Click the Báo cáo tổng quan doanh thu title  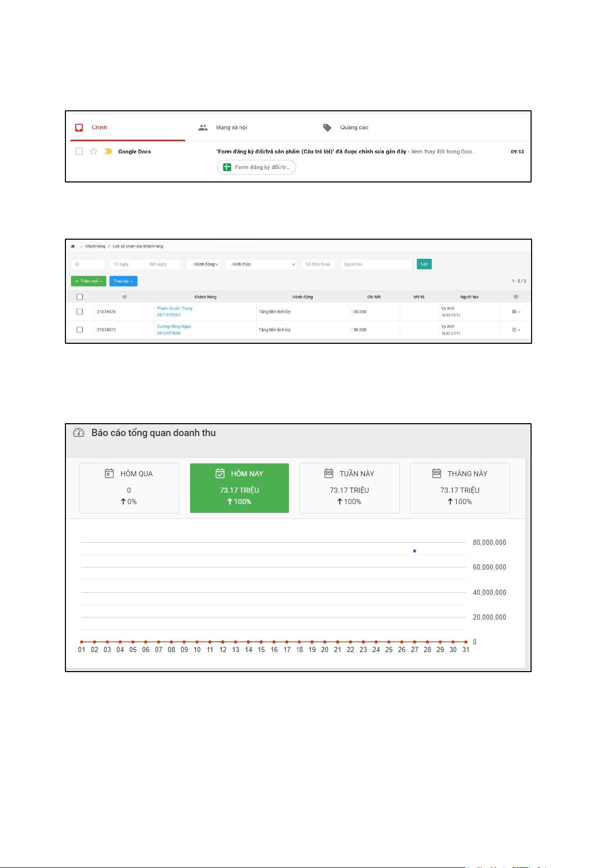[153, 433]
